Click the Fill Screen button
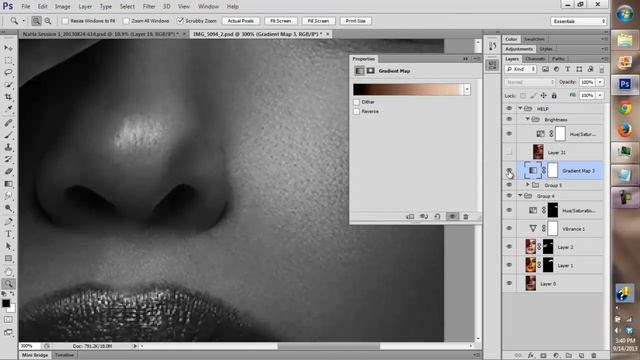Viewport: 640px width, 360px height. pyautogui.click(x=318, y=21)
